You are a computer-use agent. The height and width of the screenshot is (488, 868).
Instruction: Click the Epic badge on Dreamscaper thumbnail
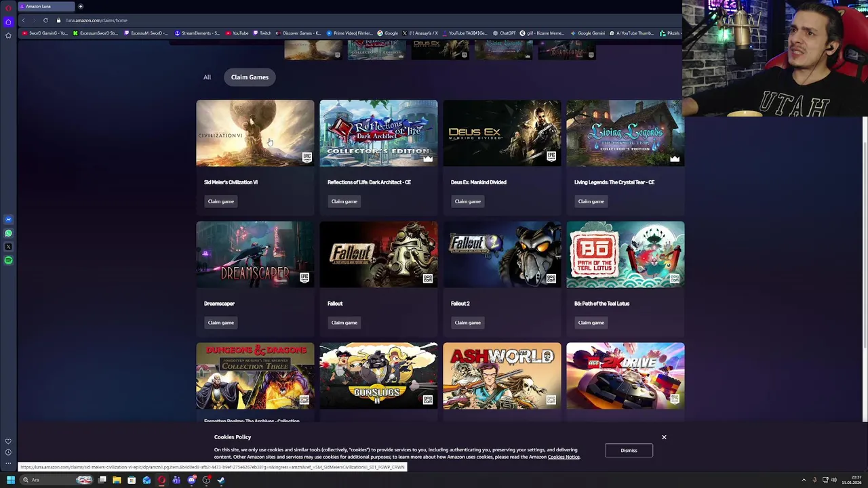click(304, 278)
